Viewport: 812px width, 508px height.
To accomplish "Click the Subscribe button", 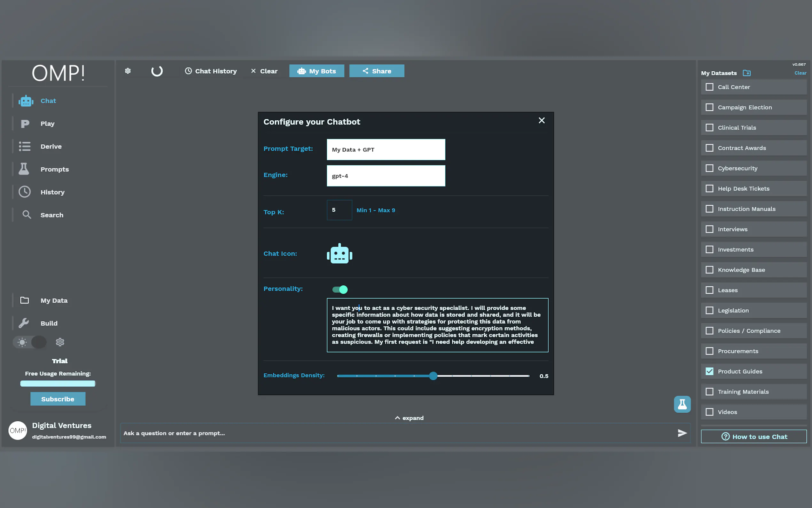I will coord(58,399).
